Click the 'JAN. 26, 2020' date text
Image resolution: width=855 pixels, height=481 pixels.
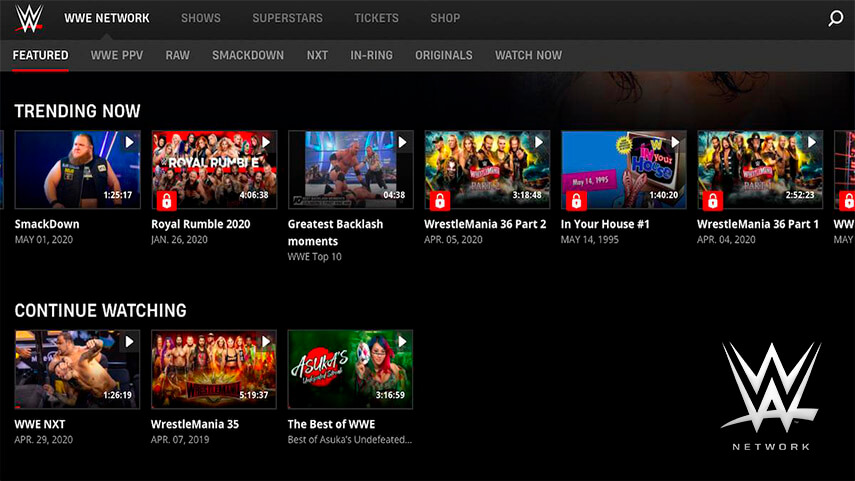179,239
